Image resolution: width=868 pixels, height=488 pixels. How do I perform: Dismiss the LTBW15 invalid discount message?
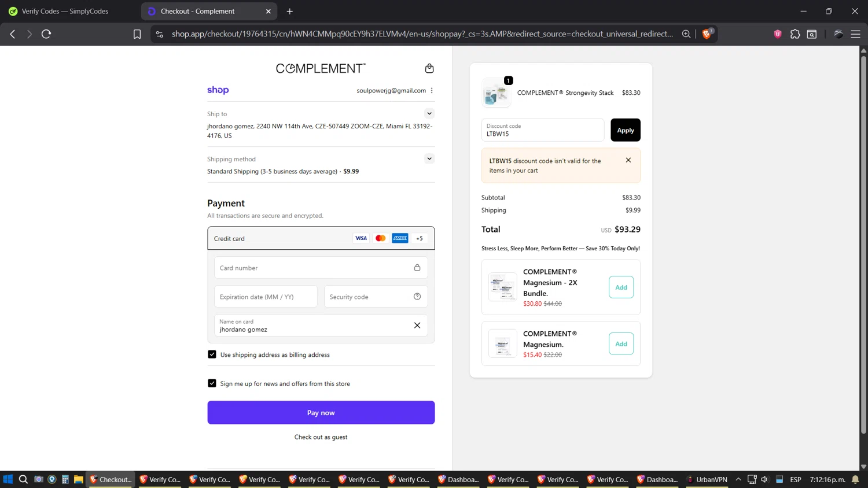click(x=628, y=160)
